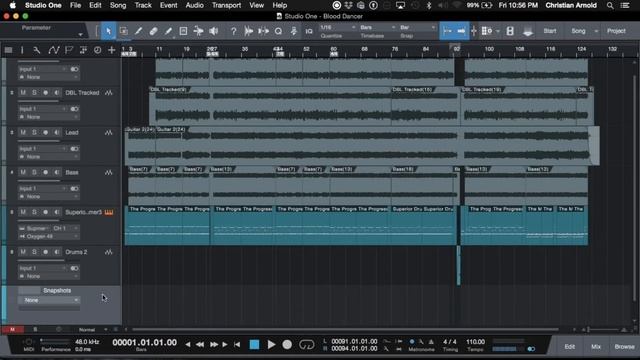
Task: Open the Audio menu
Action: pos(194,5)
